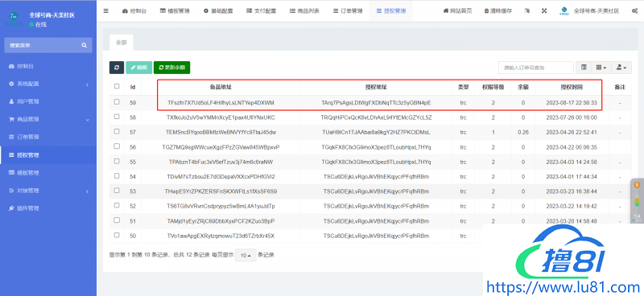Open the page size dropdown showing 10
Image resolution: width=644 pixels, height=296 pixels.
point(246,255)
